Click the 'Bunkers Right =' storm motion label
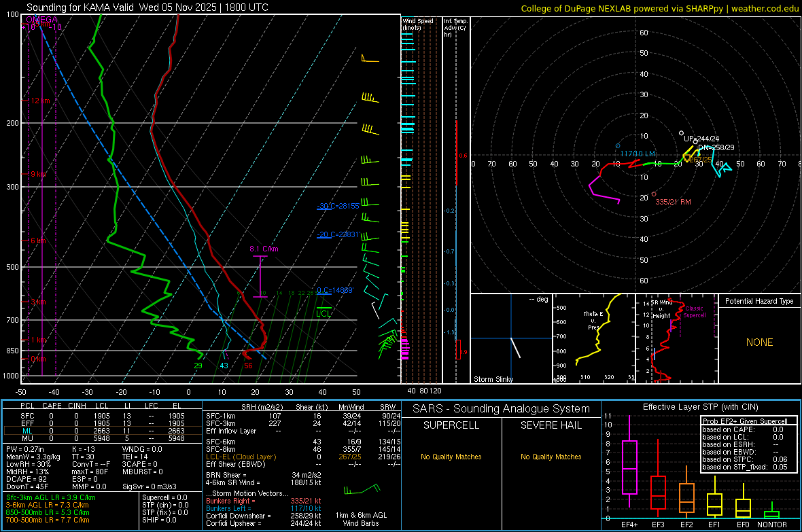Screen dimensions: 802x532 pyautogui.click(x=230, y=501)
